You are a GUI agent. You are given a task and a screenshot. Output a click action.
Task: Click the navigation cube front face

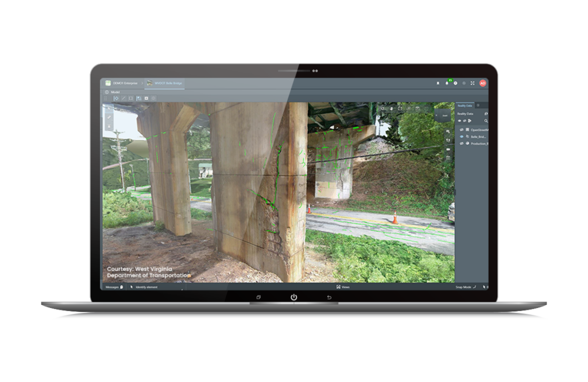tap(444, 115)
